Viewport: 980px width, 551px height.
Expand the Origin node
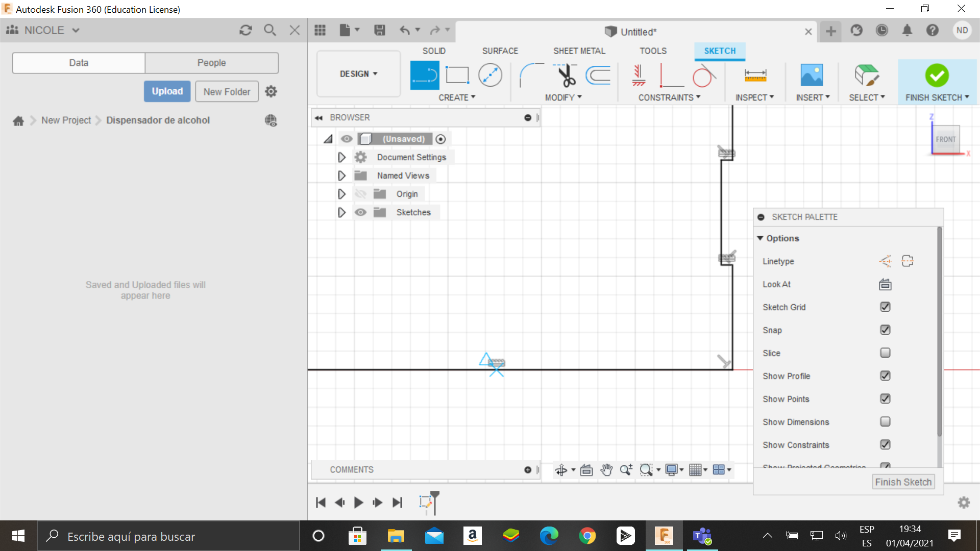coord(341,194)
